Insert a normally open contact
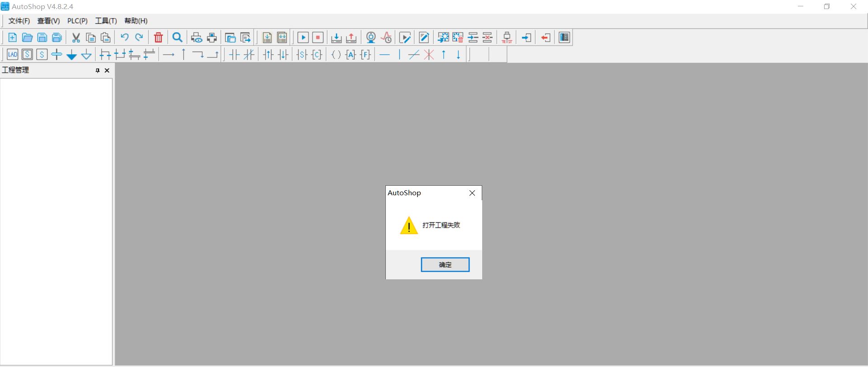Screen dimensions: 868x367 coord(234,55)
